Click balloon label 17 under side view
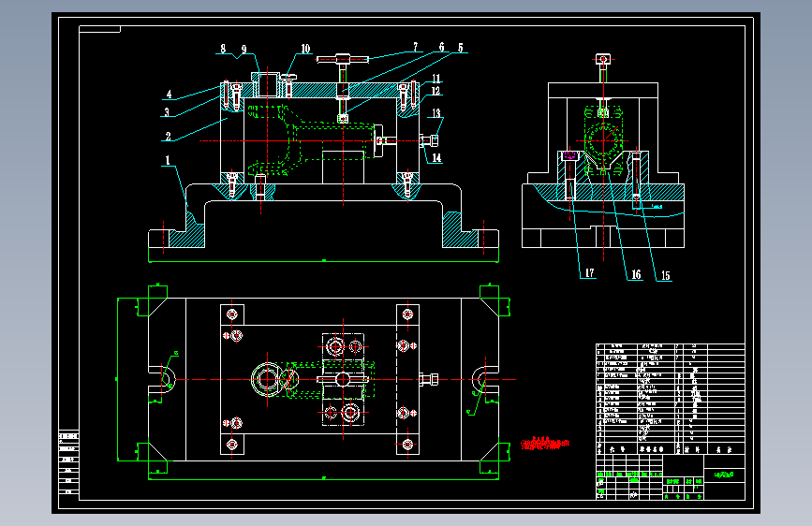This screenshot has height=526, width=812. pos(589,273)
